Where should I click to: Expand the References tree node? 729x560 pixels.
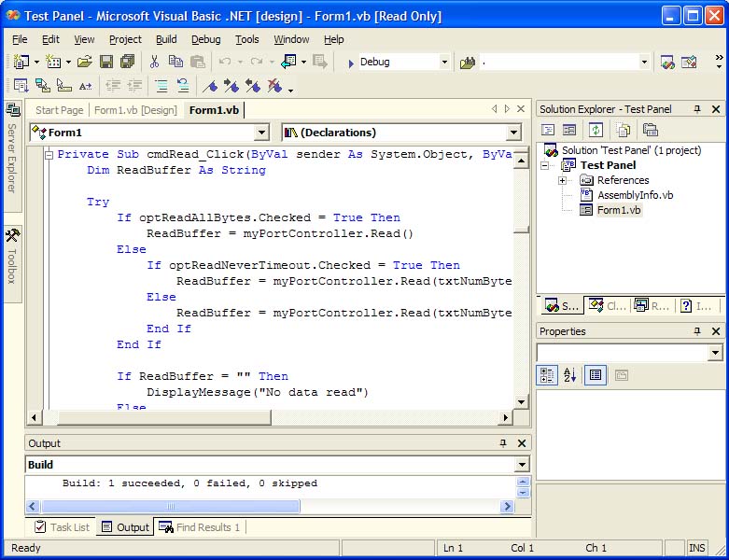point(563,180)
